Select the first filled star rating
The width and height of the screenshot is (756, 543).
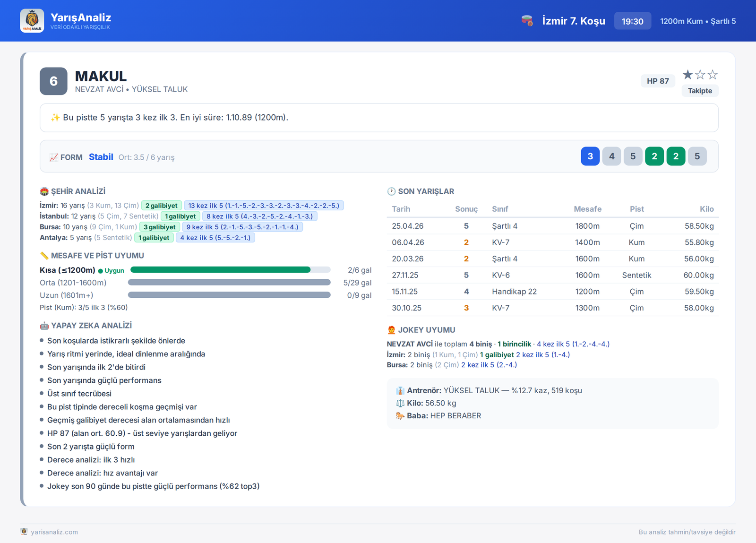(688, 75)
